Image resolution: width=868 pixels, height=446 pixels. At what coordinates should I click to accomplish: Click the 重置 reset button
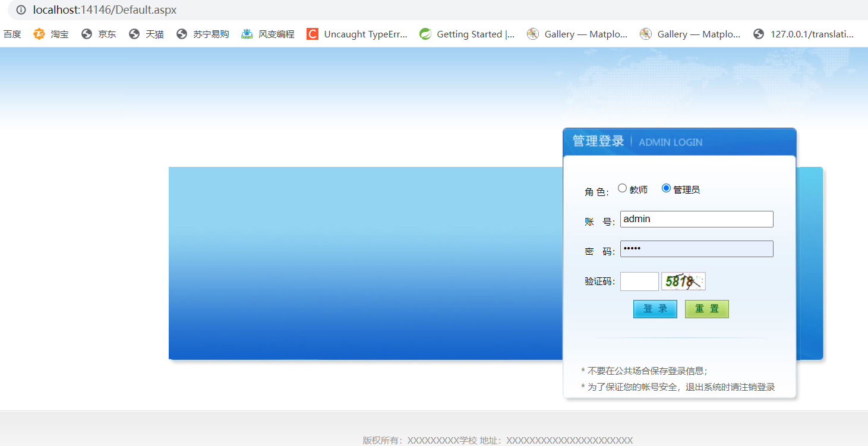point(706,309)
